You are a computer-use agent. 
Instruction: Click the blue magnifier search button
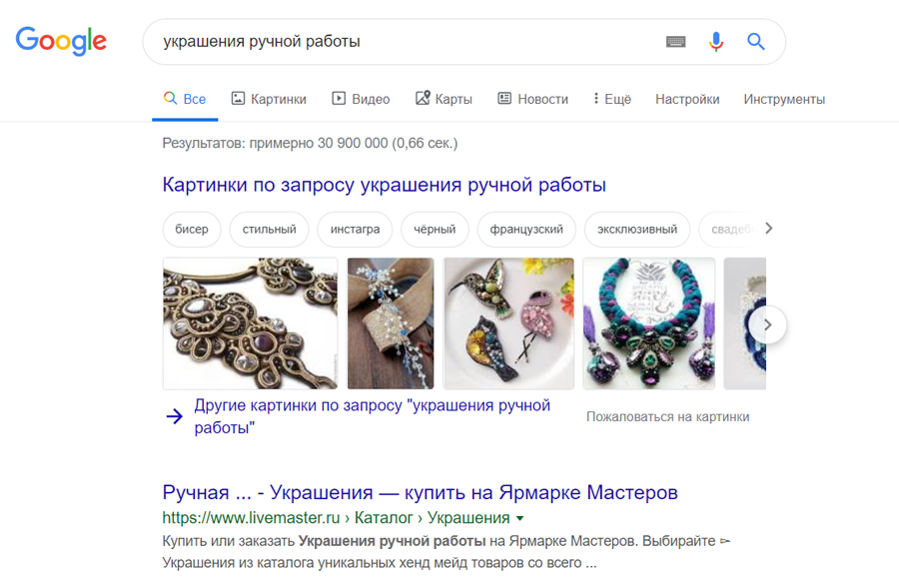point(756,41)
